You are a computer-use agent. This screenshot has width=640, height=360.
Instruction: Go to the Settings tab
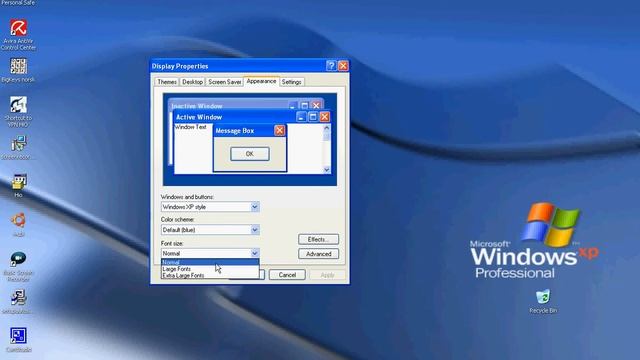coord(291,82)
